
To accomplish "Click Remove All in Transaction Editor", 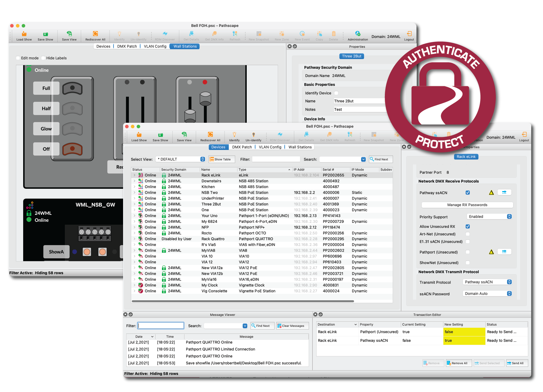I will point(459,363).
